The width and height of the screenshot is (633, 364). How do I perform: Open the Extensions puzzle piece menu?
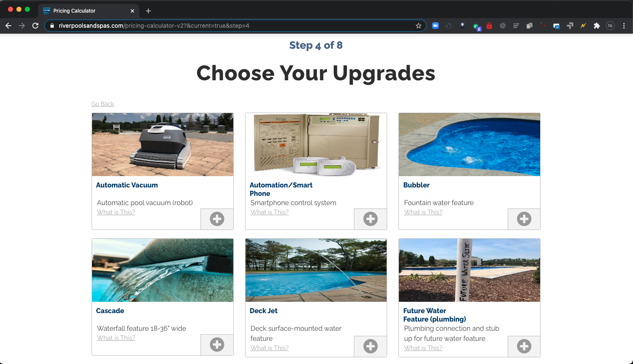597,26
